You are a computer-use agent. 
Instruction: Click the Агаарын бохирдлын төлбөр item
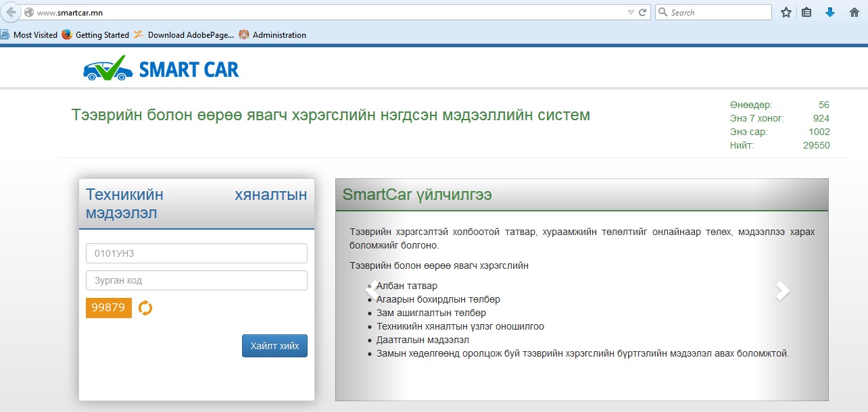[x=438, y=299]
